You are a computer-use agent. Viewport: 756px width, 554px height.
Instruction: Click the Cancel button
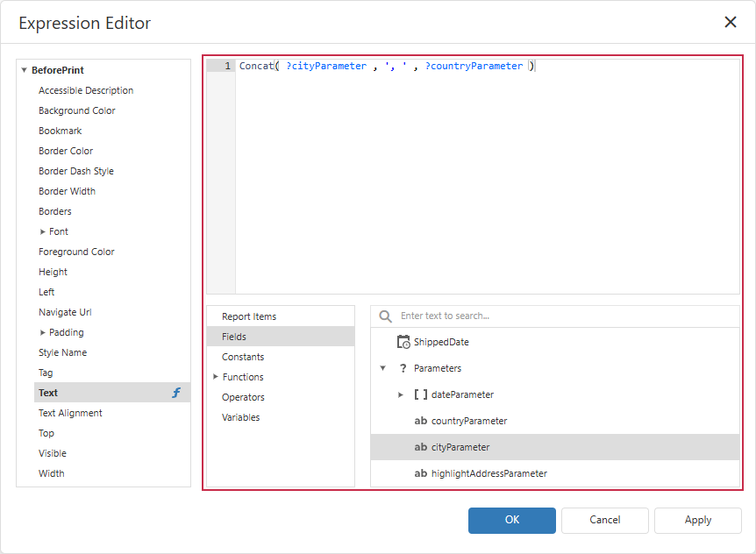coord(604,521)
